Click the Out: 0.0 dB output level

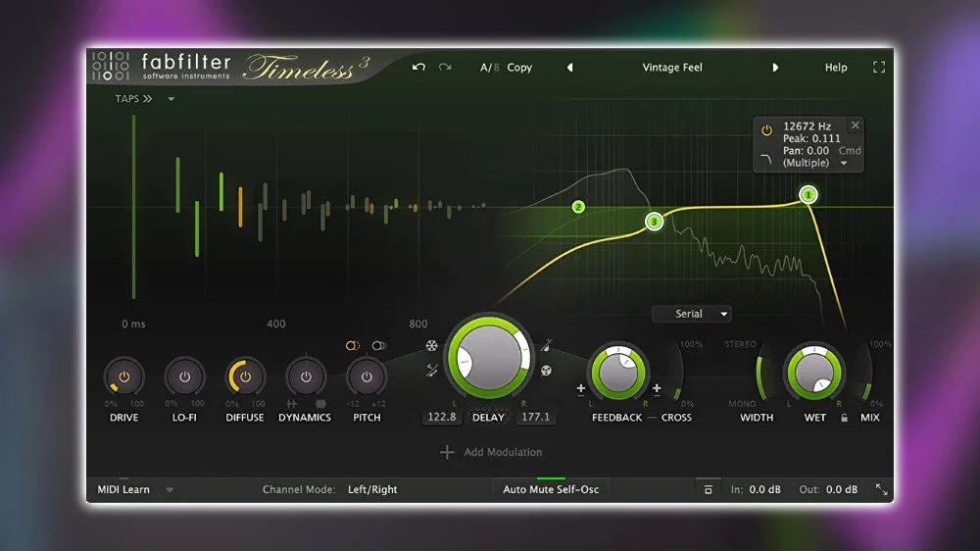click(x=828, y=489)
